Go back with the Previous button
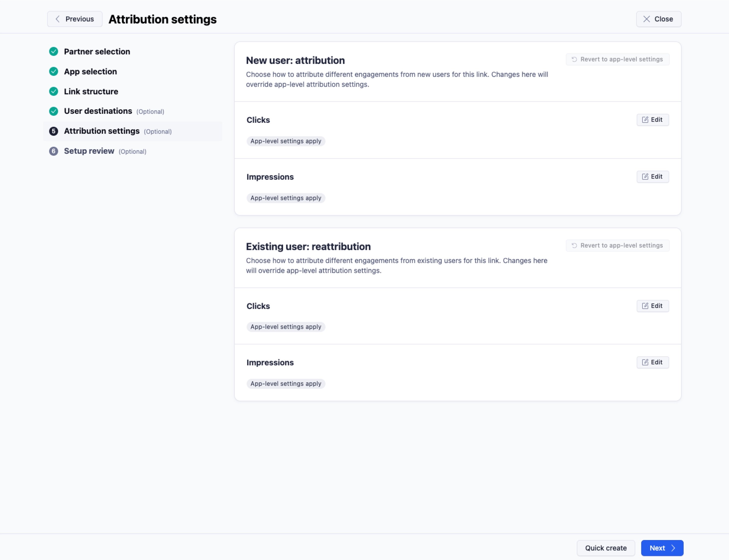Viewport: 729px width, 560px height. (75, 19)
